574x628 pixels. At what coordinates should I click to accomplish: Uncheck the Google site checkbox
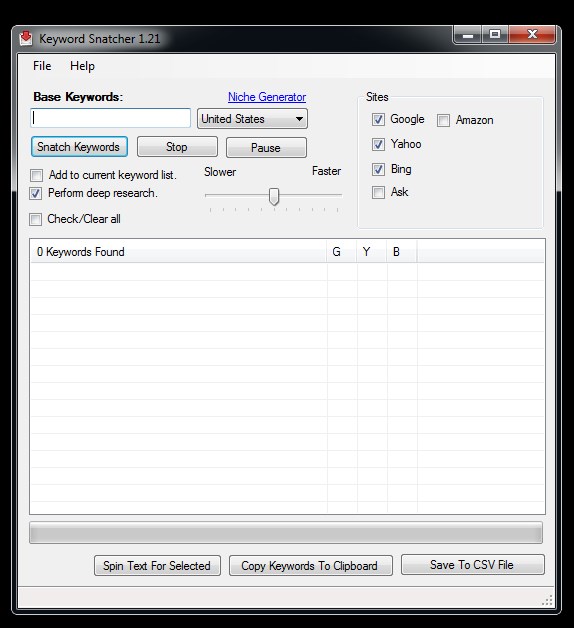click(378, 119)
